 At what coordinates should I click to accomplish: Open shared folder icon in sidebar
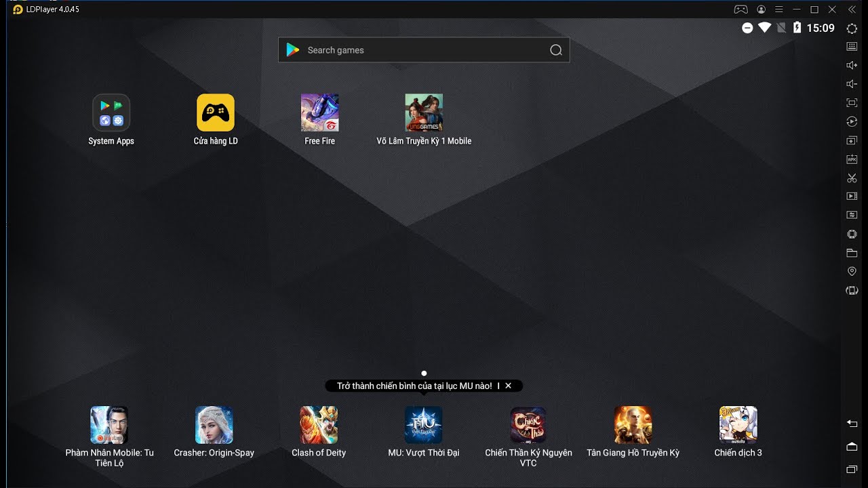(852, 253)
